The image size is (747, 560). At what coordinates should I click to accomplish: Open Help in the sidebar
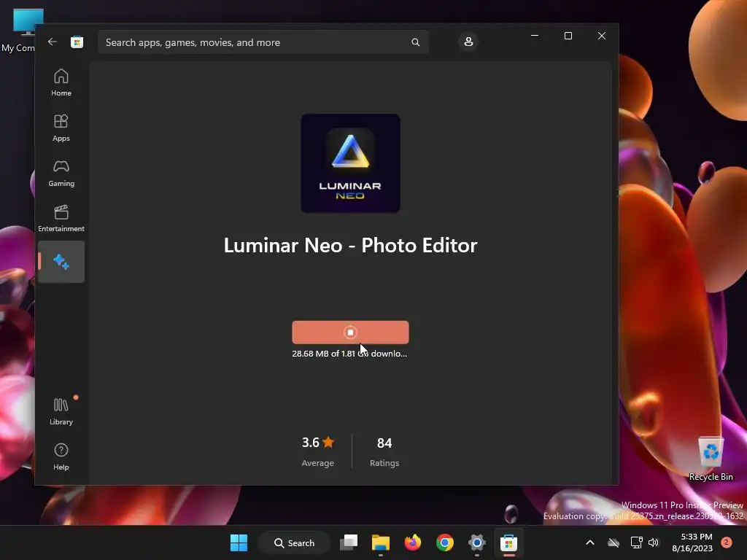pos(61,456)
